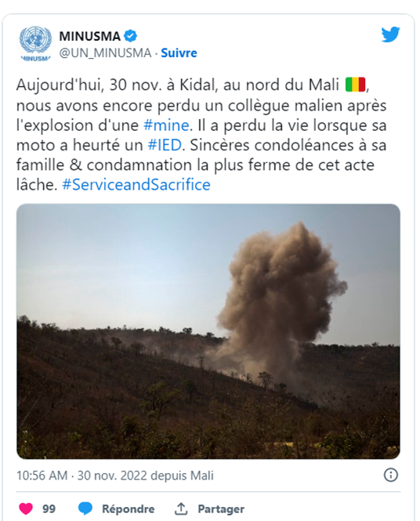Click the blue verified badge
This screenshot has width=420, height=521.
(x=130, y=36)
